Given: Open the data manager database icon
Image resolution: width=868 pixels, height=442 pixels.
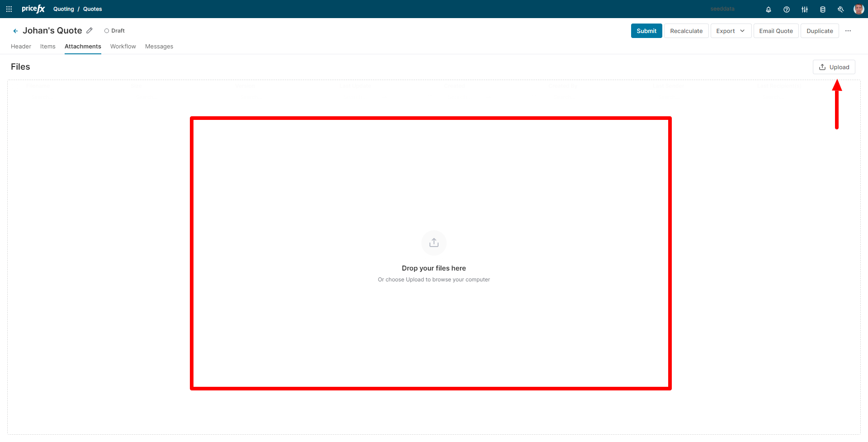Looking at the screenshot, I should point(823,9).
